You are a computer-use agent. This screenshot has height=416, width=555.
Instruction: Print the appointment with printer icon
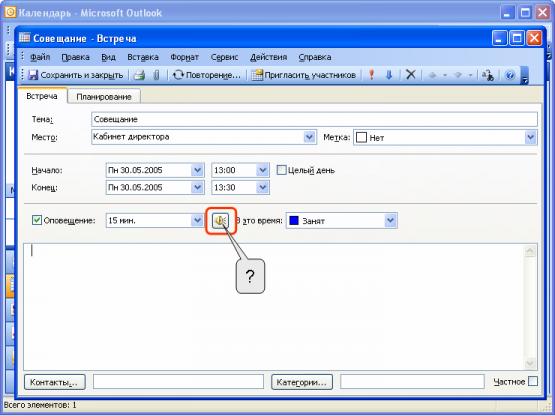click(139, 75)
